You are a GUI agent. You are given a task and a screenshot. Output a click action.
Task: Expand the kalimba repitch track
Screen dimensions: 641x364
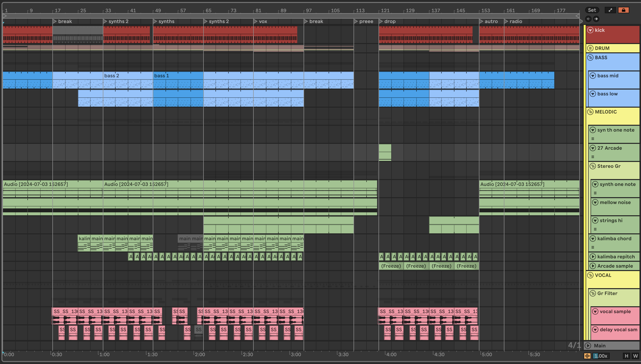[593, 257]
